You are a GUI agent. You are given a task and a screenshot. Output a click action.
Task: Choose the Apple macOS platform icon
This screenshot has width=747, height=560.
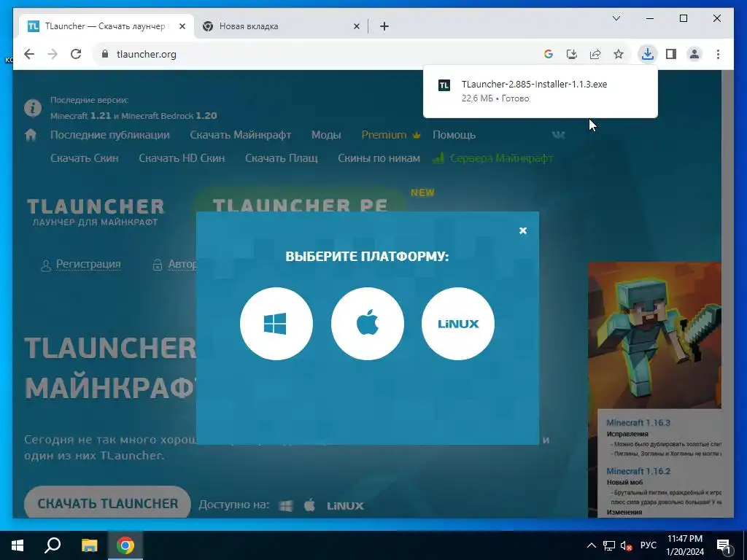click(x=368, y=324)
